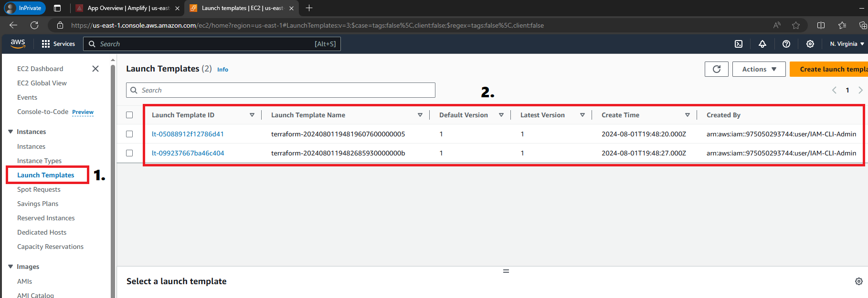Sort by Create Time column

click(x=688, y=115)
